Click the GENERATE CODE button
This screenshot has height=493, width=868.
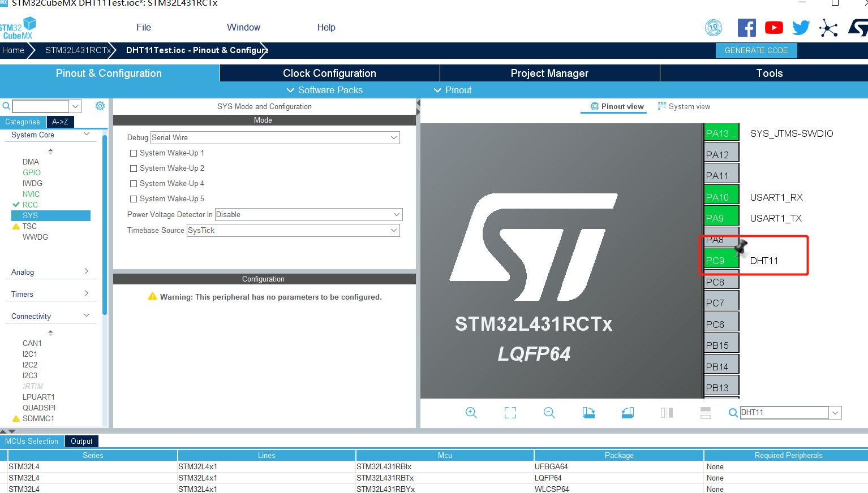(756, 50)
